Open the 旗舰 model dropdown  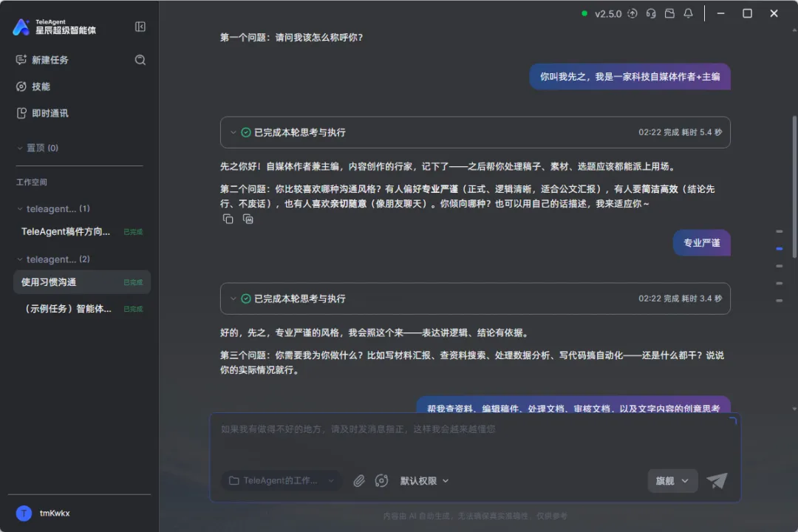[x=672, y=480]
